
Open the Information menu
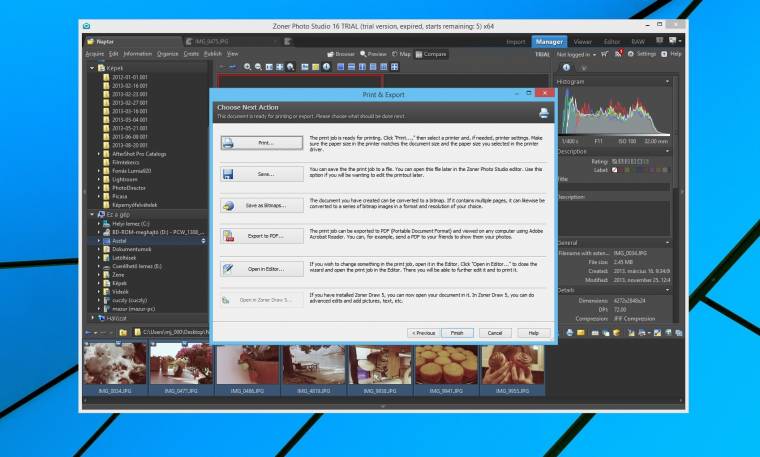pyautogui.click(x=138, y=54)
